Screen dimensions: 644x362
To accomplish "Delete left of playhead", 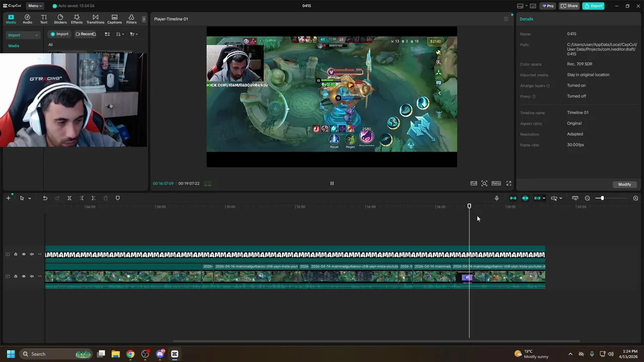I will [82, 198].
